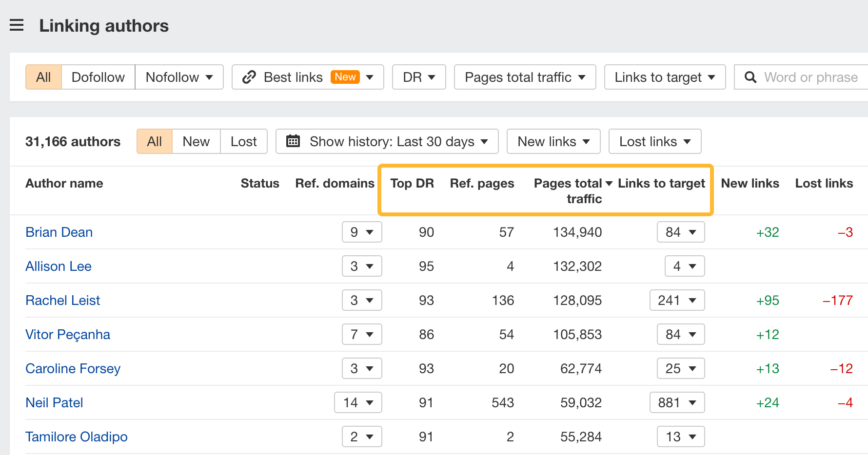Toggle the Nofollow filter

click(179, 77)
